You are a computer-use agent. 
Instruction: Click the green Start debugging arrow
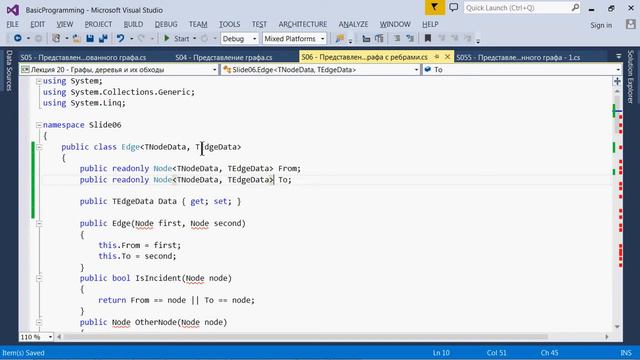click(167, 38)
